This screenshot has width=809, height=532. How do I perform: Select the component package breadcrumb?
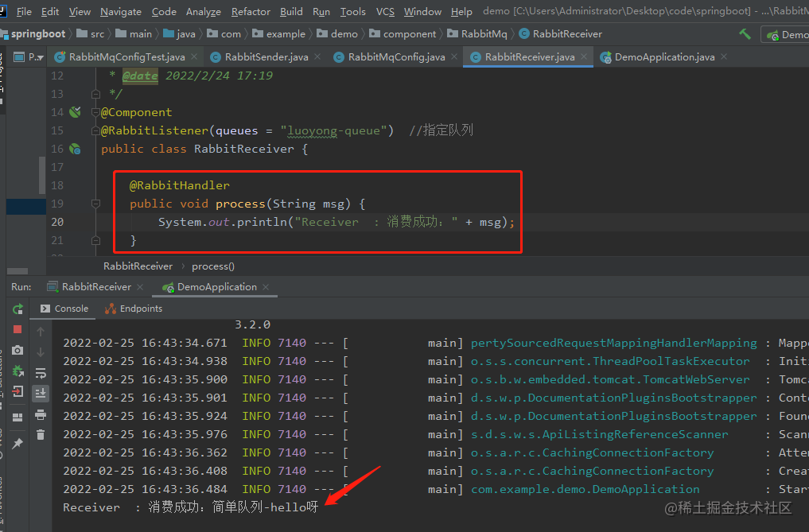coord(403,34)
